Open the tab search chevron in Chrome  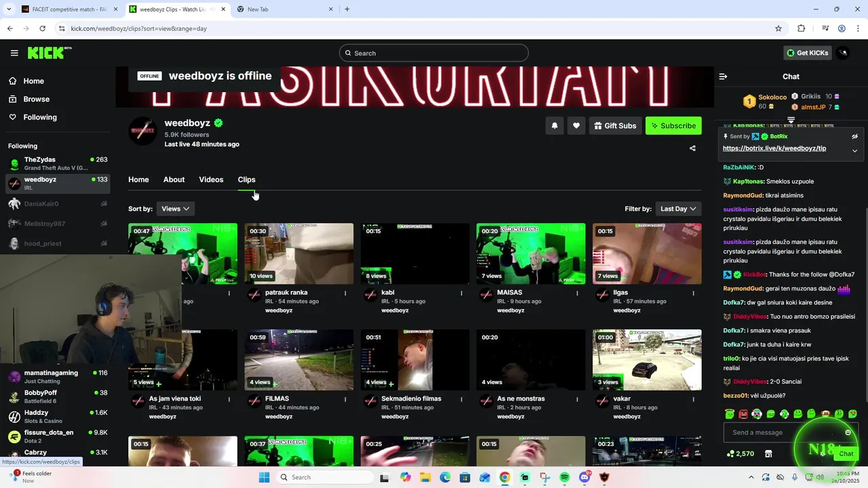[x=9, y=9]
